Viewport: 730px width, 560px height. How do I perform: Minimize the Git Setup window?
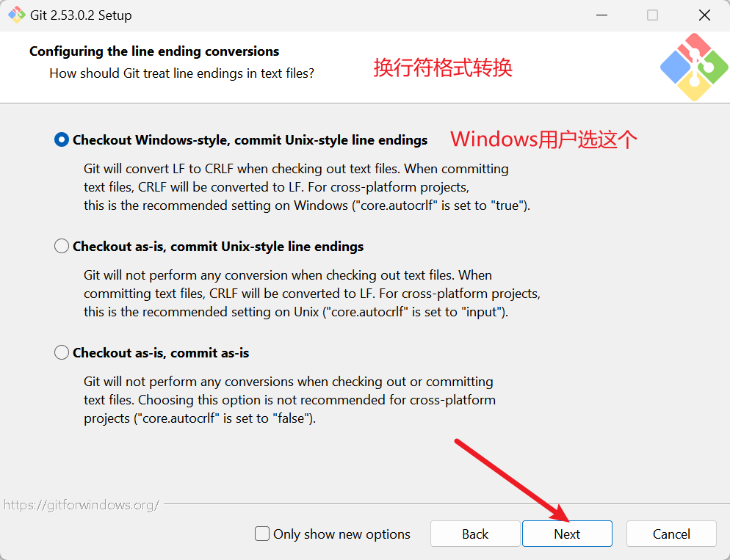coord(601,15)
